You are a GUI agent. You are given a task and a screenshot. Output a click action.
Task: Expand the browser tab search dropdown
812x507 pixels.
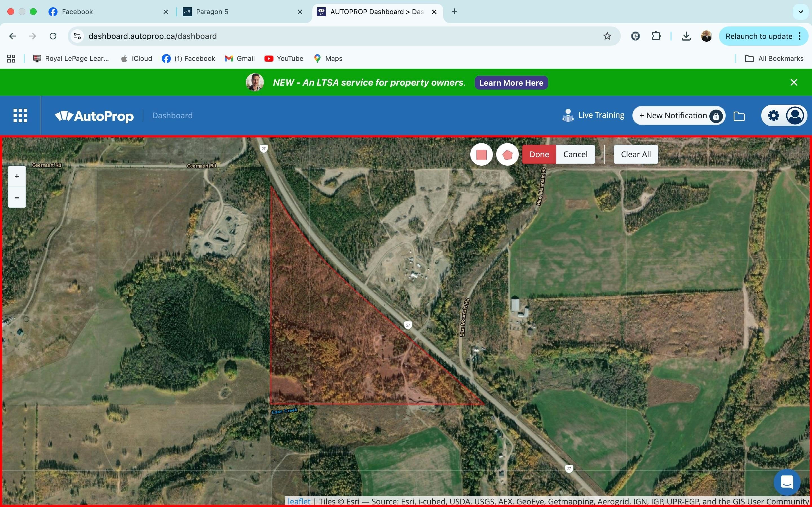[x=800, y=12]
